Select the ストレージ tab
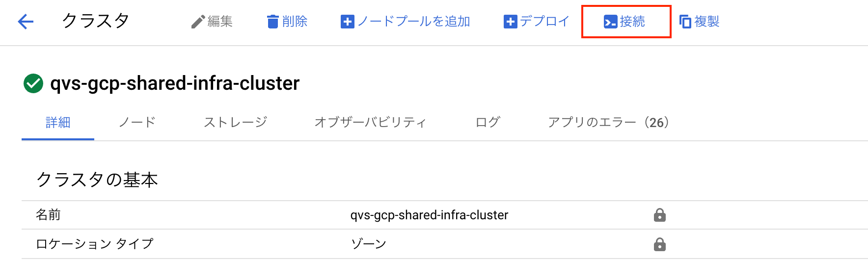The image size is (868, 260). (235, 123)
